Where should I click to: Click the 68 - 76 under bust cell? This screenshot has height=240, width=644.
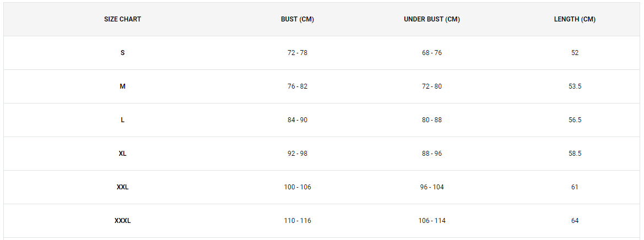432,53
